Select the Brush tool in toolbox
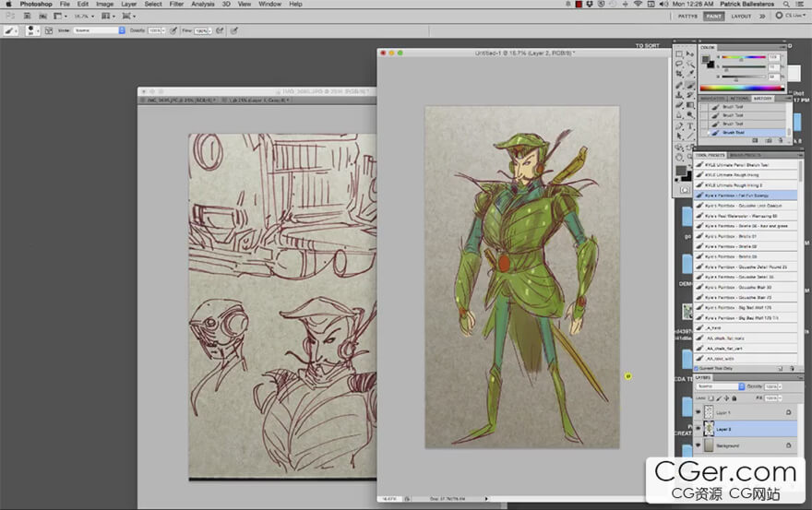Screen dimensions: 812x510 coord(690,85)
